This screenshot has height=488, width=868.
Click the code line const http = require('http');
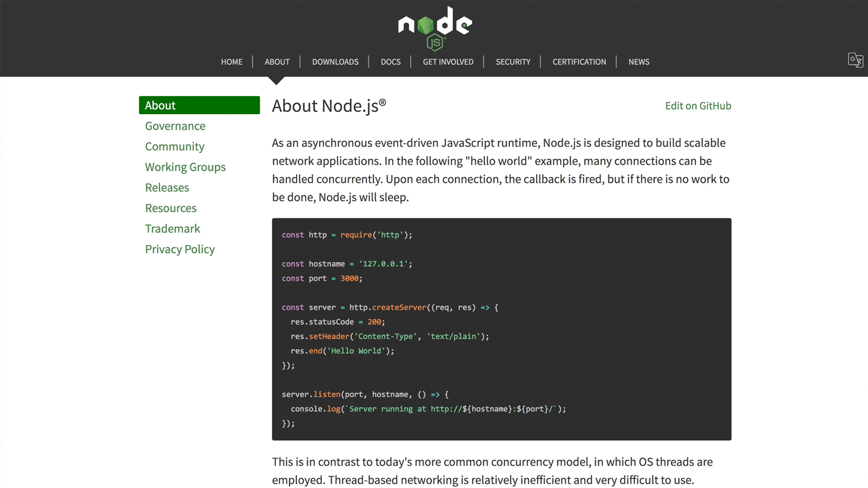pos(347,235)
